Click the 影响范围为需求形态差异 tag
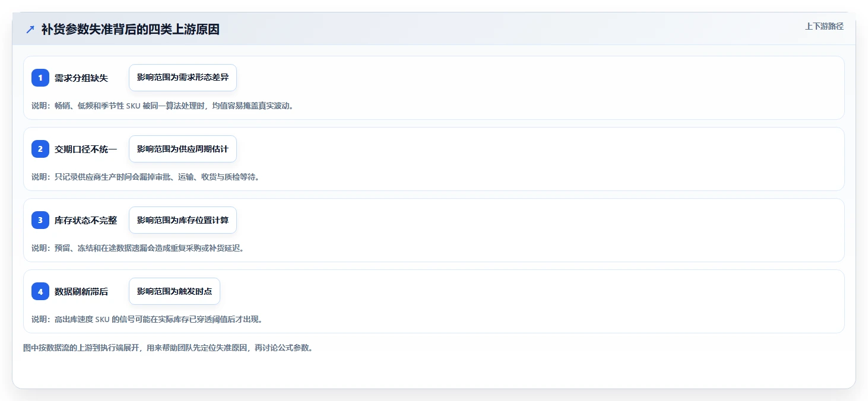868x401 pixels. pyautogui.click(x=183, y=78)
